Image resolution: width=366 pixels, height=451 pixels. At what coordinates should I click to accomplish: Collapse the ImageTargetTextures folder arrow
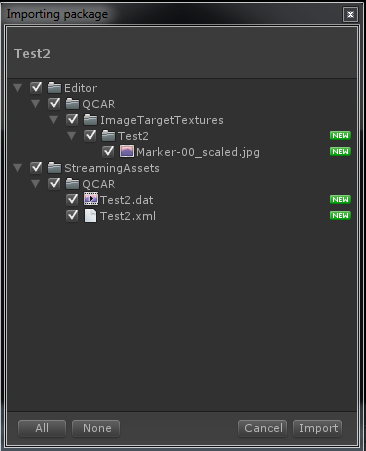(54, 120)
